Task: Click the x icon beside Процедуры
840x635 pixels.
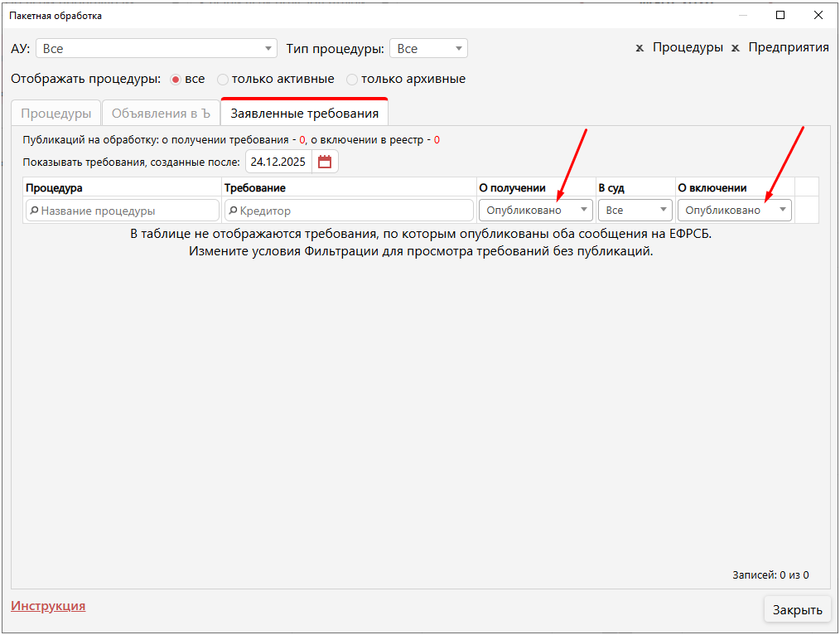Action: (x=640, y=48)
